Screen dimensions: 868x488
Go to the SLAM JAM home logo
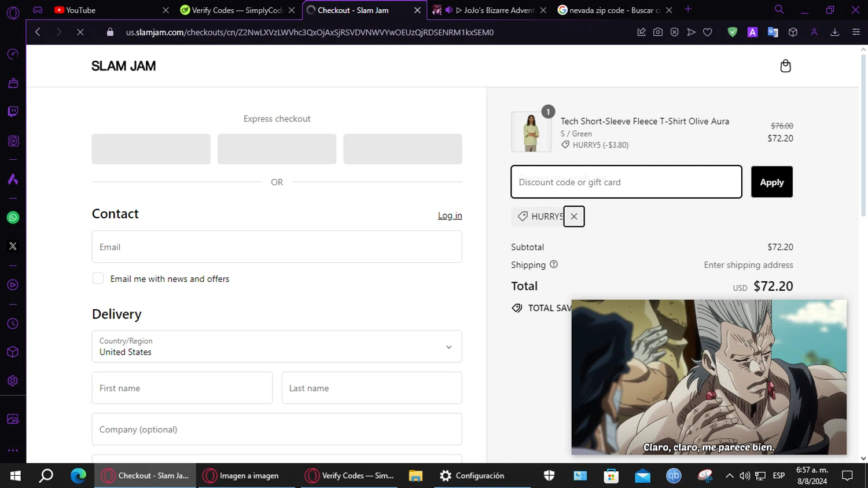point(124,66)
